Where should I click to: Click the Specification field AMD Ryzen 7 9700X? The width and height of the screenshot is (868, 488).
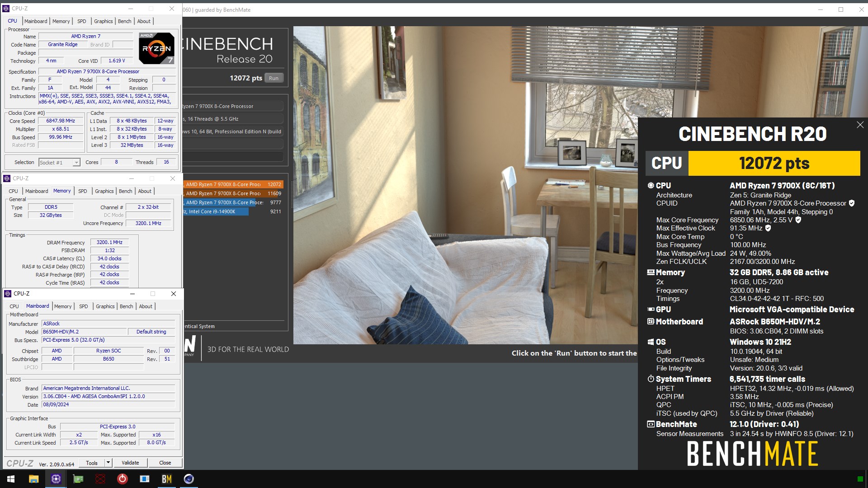108,71
